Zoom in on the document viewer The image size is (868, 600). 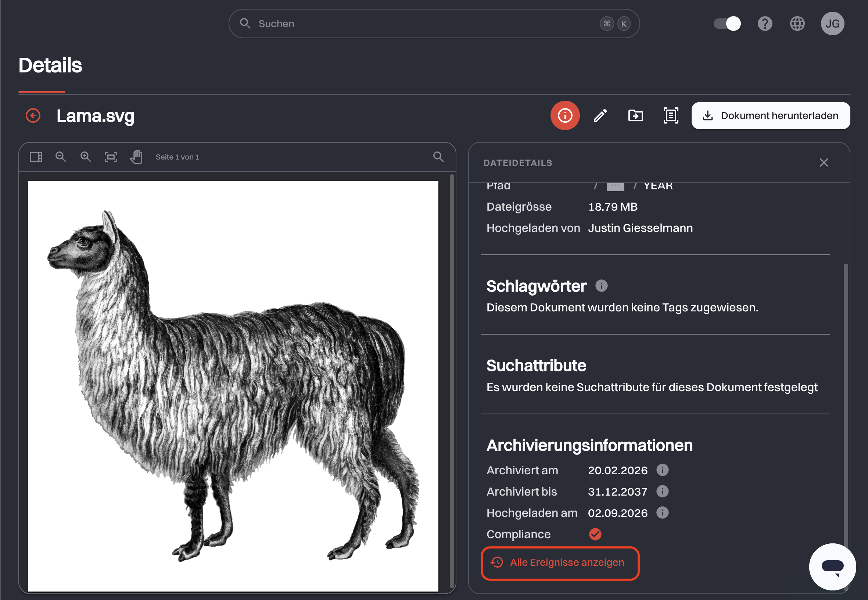[x=86, y=157]
